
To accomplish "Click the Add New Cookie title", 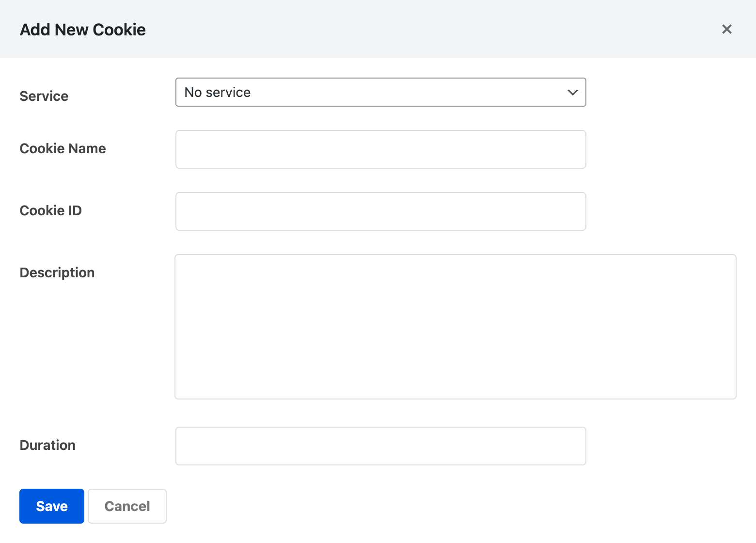I will click(x=82, y=29).
